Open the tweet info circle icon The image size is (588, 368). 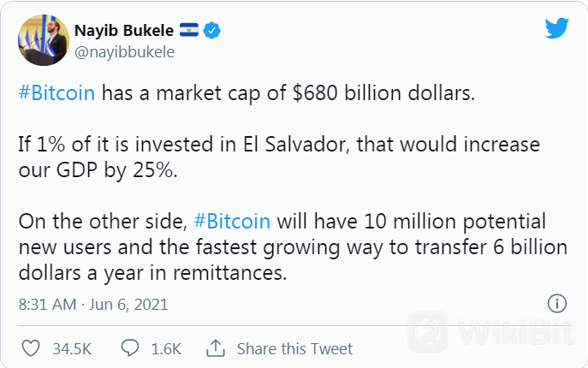(557, 304)
